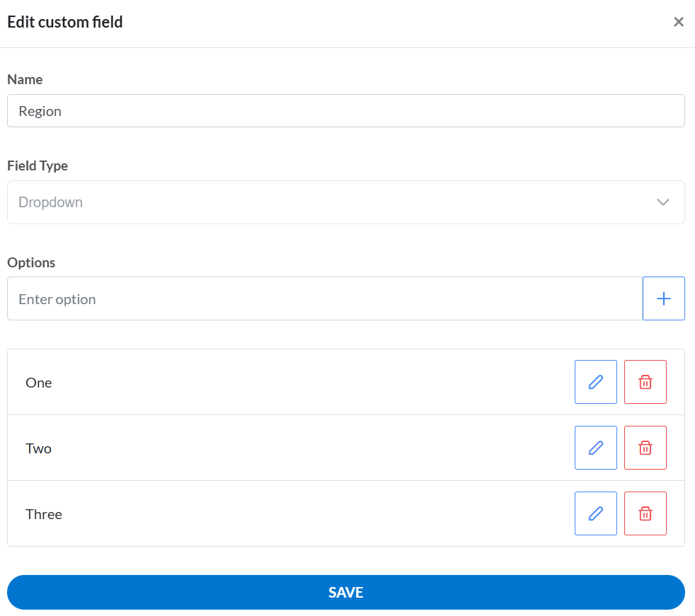Image resolution: width=695 pixels, height=616 pixels.
Task: Click the trash icon next to option Two
Action: tap(645, 447)
